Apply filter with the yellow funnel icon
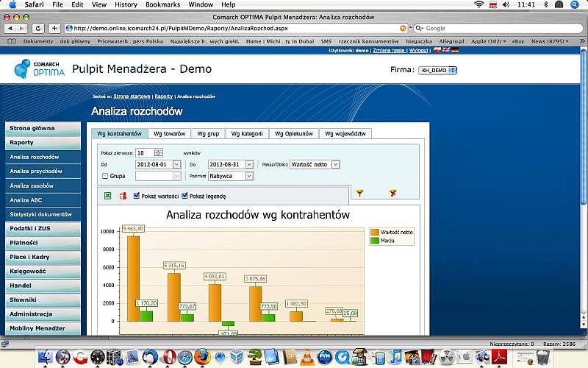This screenshot has width=588, height=368. (359, 193)
